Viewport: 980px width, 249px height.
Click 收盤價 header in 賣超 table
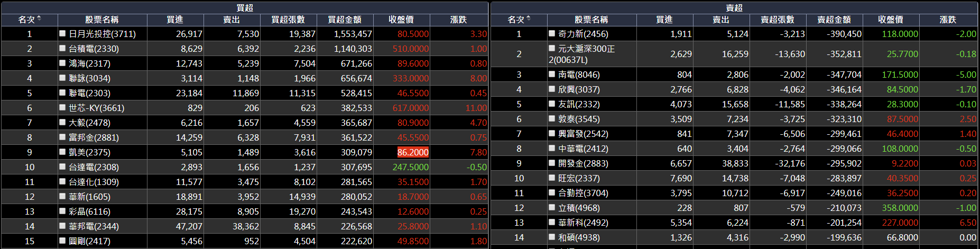coord(891,20)
